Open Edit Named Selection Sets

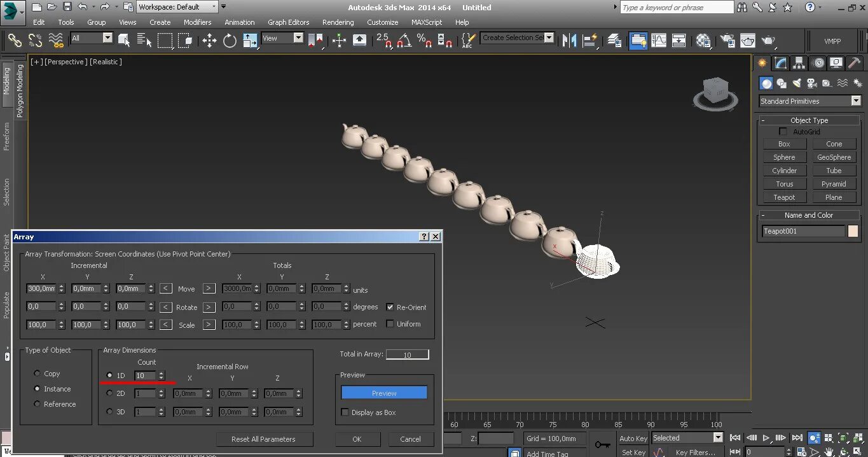468,41
